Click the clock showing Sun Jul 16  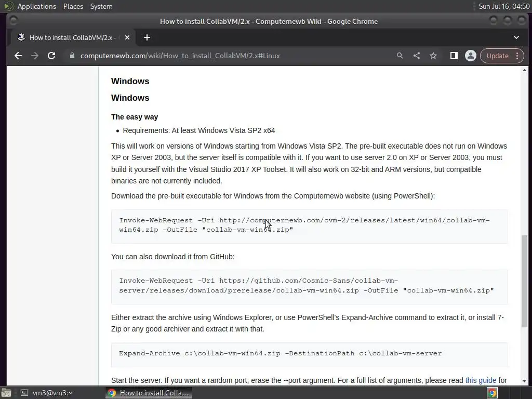pos(504,6)
